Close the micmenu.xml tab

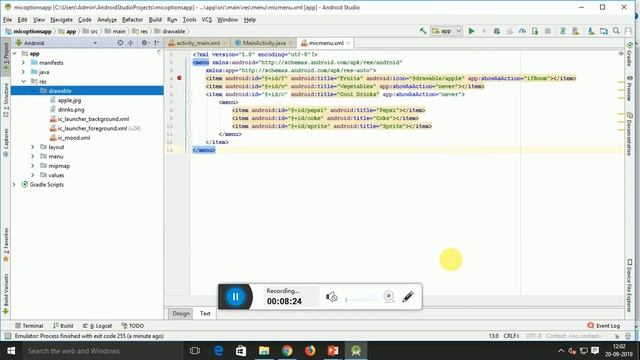coord(348,43)
